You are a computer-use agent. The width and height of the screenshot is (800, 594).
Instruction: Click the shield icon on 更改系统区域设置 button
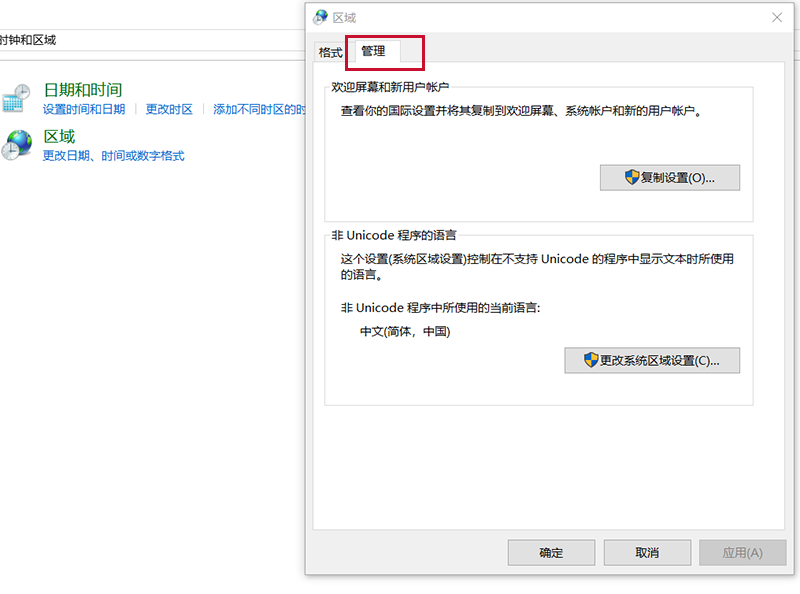tap(591, 360)
